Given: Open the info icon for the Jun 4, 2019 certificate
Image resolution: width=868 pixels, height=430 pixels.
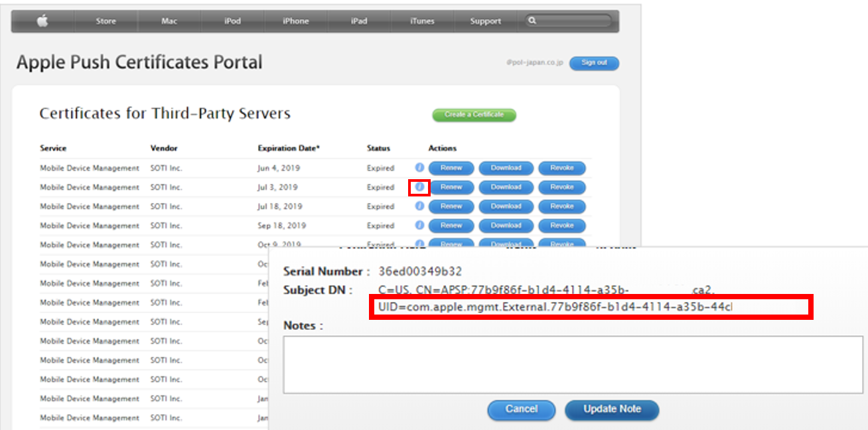Looking at the screenshot, I should tap(419, 168).
